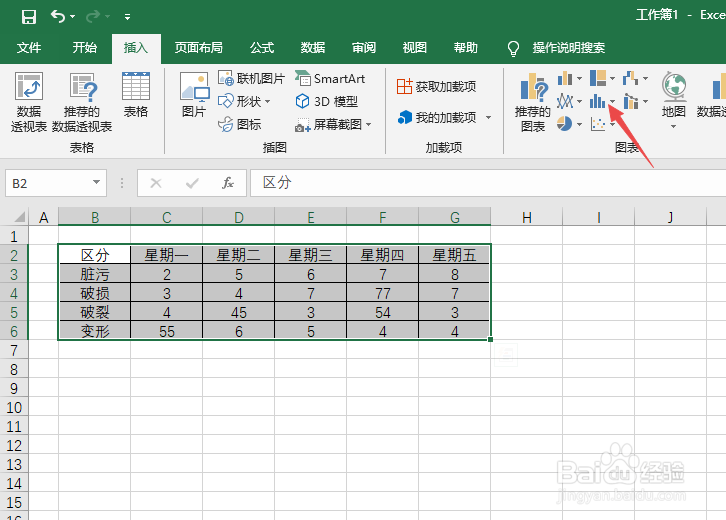
Task: Click the formula bar confirm checkmark
Action: pos(192,183)
